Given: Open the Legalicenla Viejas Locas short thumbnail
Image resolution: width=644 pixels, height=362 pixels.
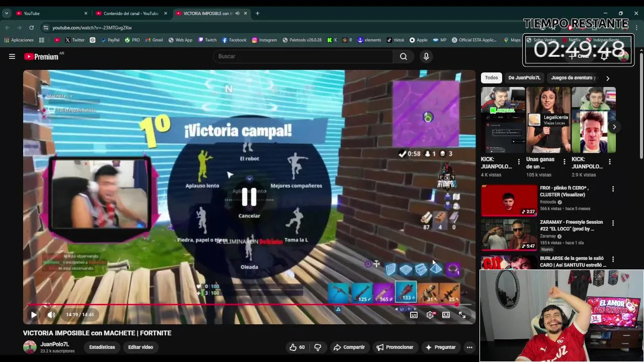Looking at the screenshot, I should coord(548,120).
